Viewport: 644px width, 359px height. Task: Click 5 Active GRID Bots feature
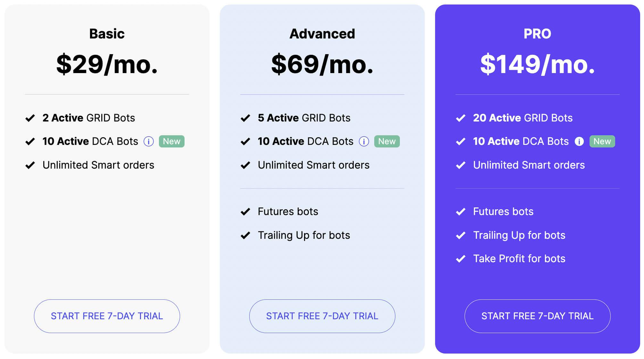point(304,118)
